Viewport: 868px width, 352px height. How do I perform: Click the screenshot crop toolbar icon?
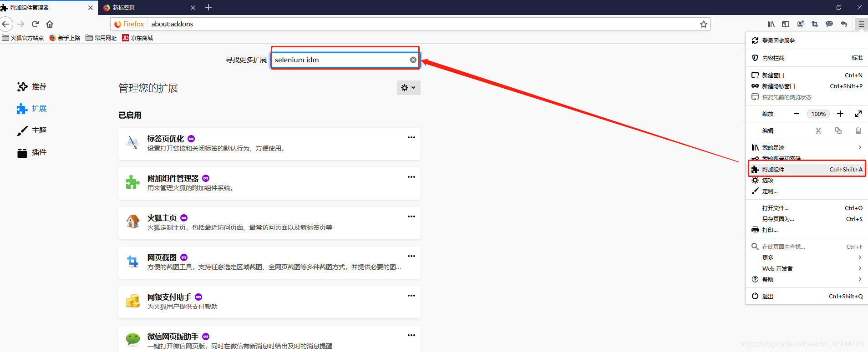coord(815,24)
